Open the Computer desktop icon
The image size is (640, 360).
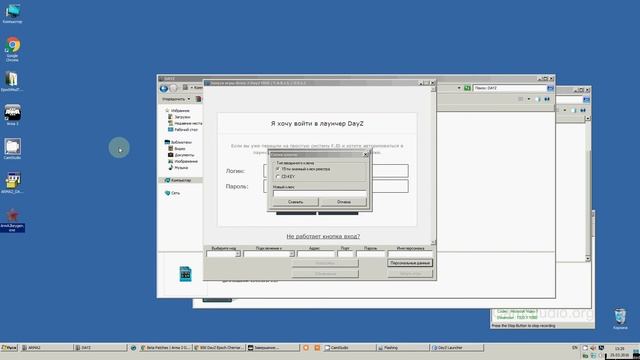pos(12,13)
